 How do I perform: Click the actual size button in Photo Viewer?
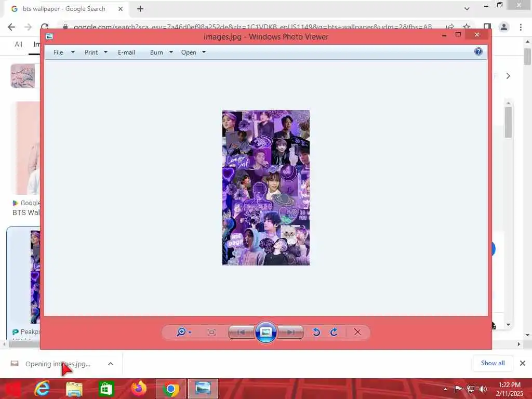tap(211, 332)
